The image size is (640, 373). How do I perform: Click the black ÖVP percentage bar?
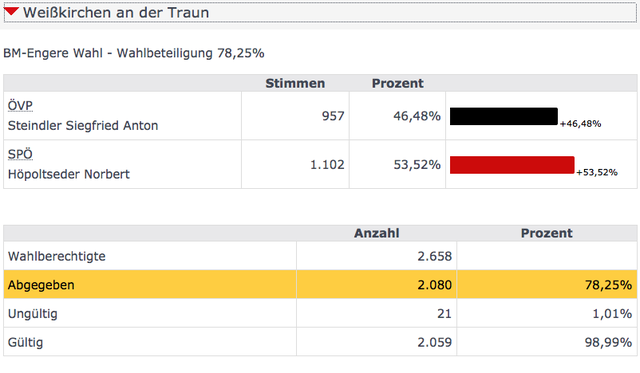coord(504,116)
